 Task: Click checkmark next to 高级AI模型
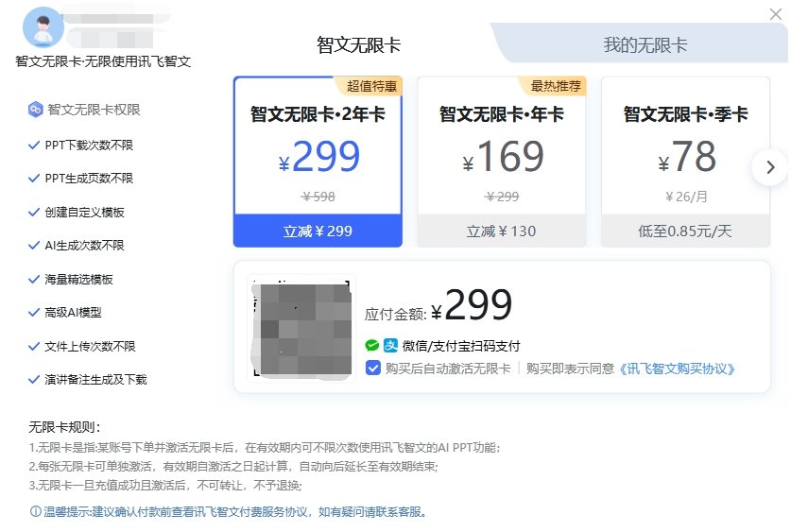click(34, 313)
